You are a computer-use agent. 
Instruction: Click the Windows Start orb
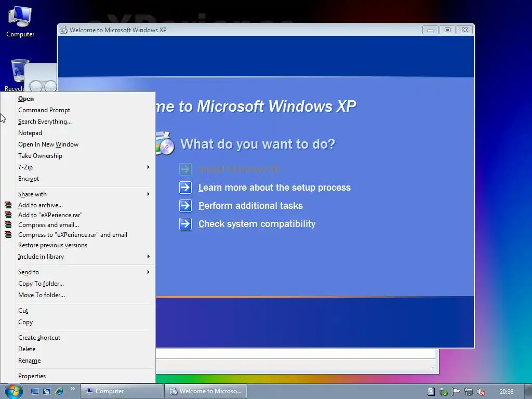(x=14, y=391)
